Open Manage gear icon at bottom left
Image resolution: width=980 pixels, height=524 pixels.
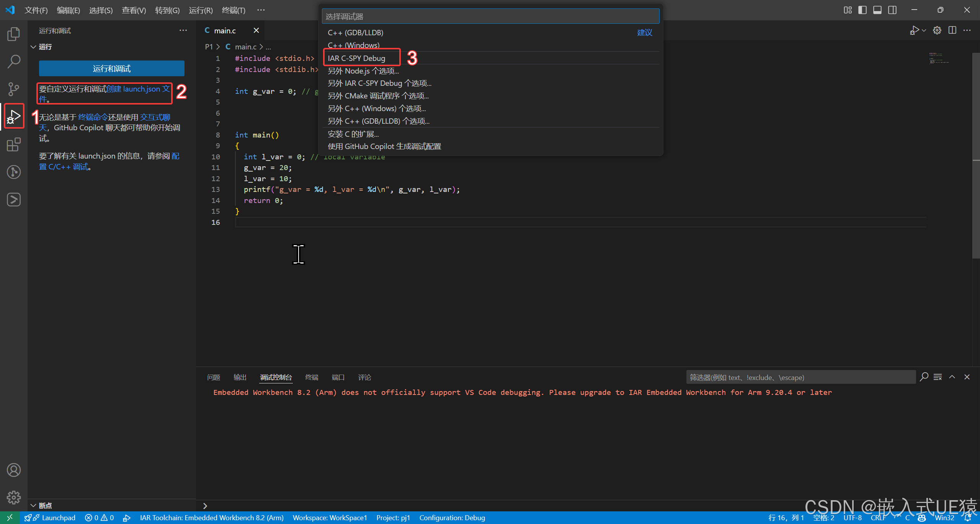(14, 497)
